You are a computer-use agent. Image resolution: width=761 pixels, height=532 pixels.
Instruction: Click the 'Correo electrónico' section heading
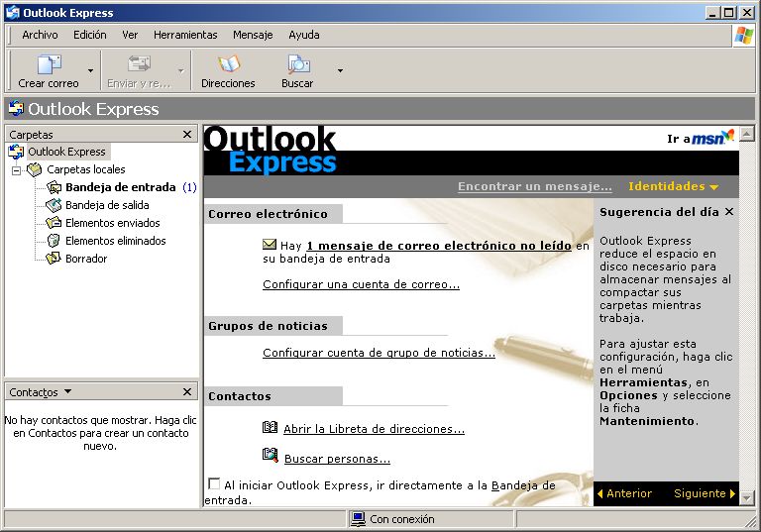coord(268,214)
